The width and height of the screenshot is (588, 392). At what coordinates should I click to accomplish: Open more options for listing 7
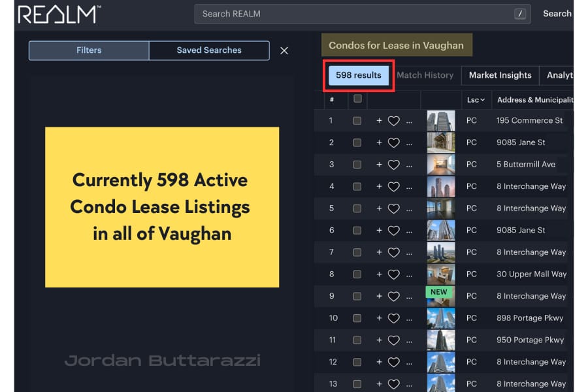coord(409,253)
